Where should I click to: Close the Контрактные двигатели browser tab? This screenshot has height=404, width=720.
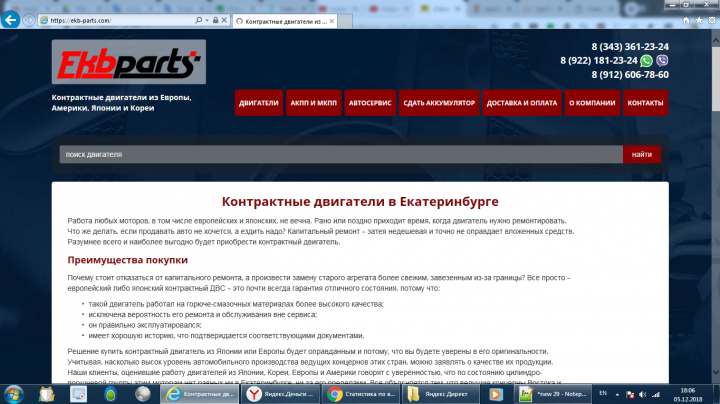coord(332,21)
